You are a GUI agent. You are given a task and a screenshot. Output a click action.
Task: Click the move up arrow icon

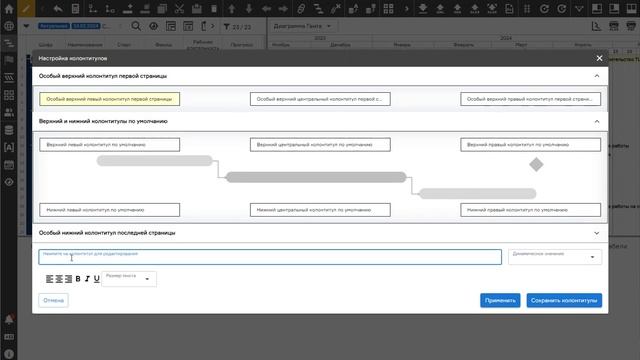(231, 9)
